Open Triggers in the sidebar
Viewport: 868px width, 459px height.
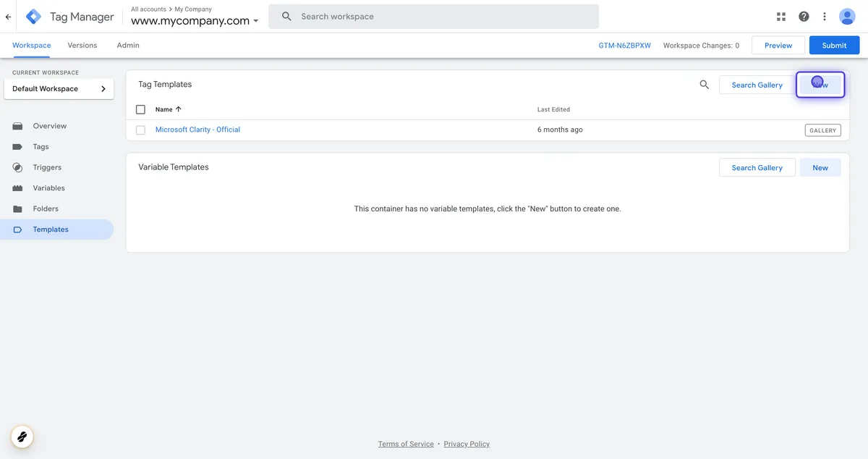tap(57, 167)
